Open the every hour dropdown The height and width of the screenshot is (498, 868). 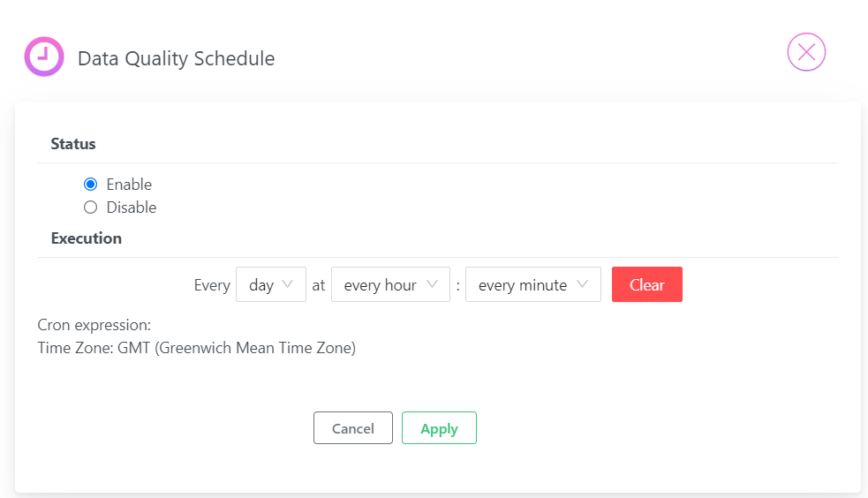click(x=390, y=284)
